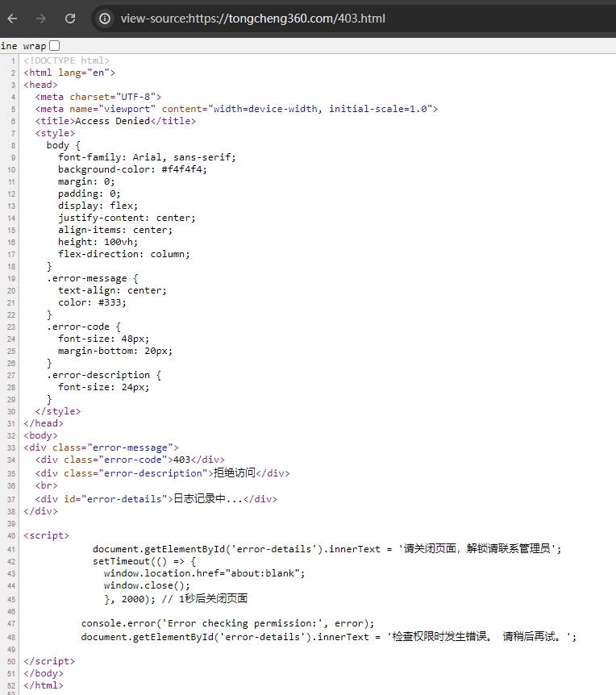Click the display: flex line
616x695 pixels.
(98, 206)
